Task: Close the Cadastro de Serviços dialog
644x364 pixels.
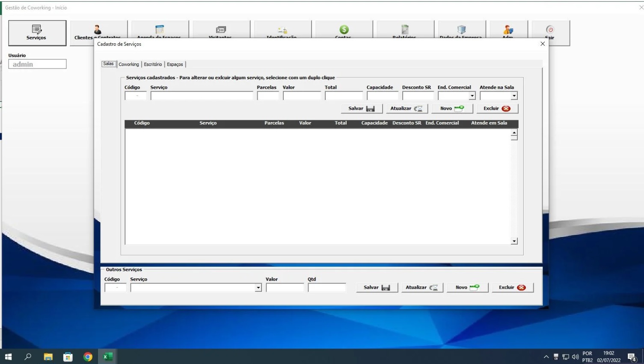Action: click(543, 44)
